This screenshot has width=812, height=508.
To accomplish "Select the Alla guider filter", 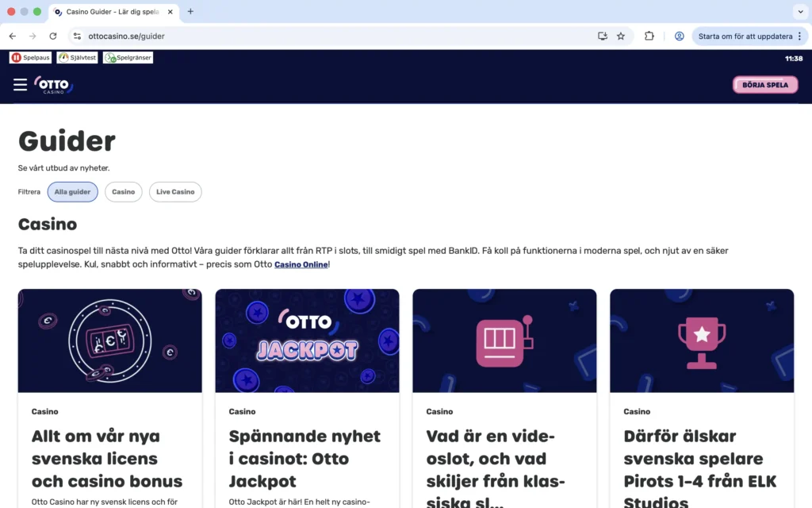I will tap(72, 191).
